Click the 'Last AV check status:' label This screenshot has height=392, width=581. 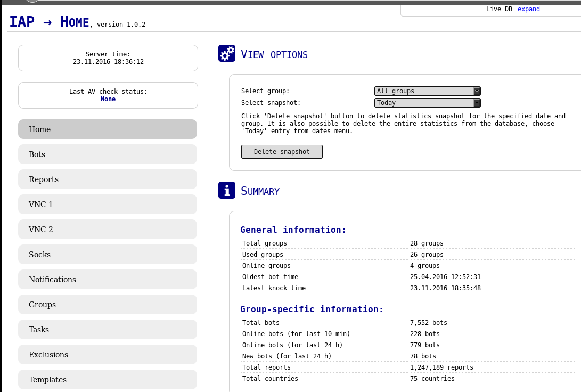point(108,92)
